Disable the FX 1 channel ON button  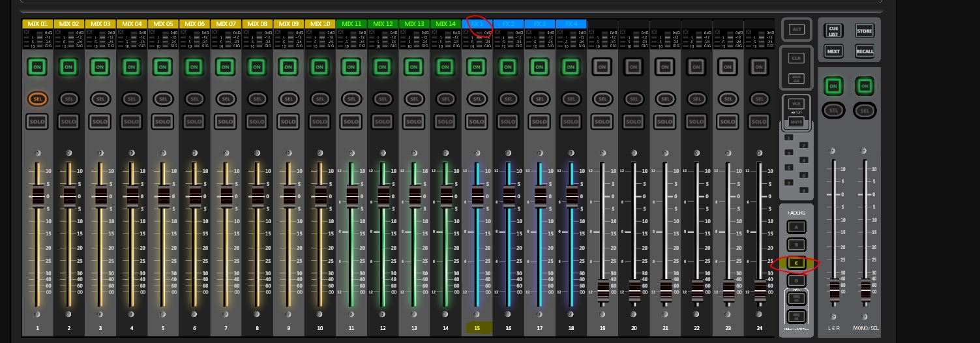click(x=477, y=67)
